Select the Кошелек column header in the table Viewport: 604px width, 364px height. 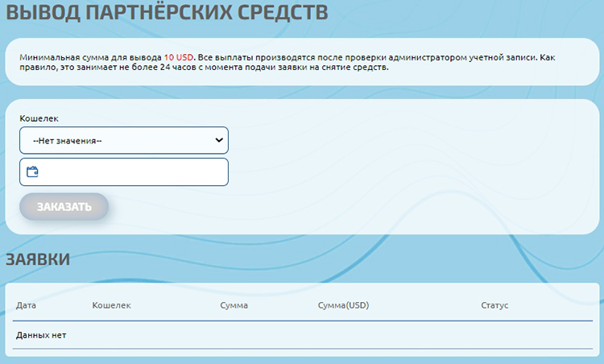tap(111, 306)
